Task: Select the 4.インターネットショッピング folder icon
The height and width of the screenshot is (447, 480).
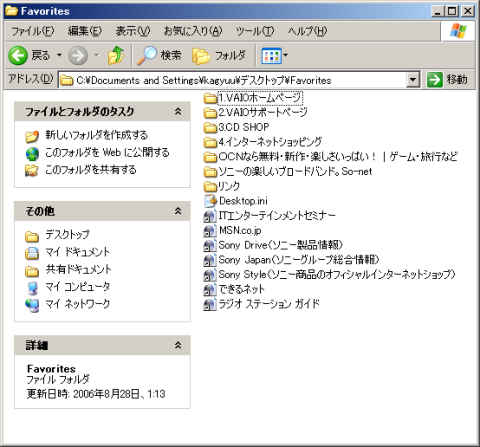Action: [210, 142]
